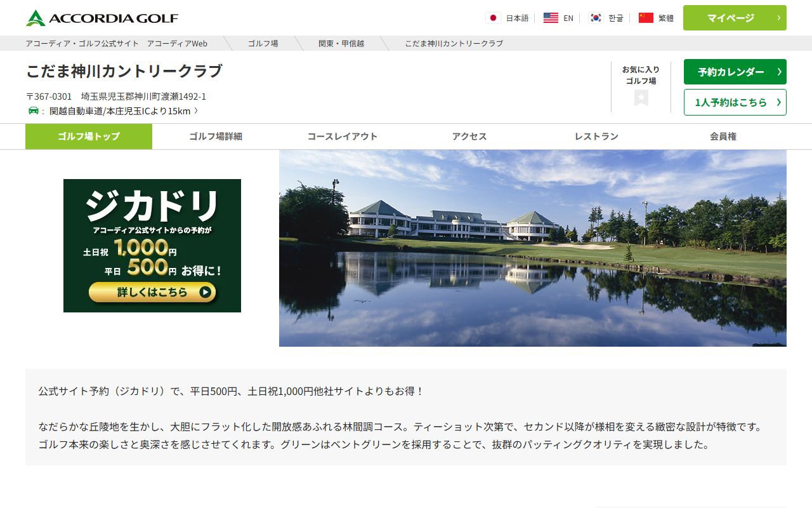Click the ジカドリ promotional banner
Image resolution: width=812 pixels, height=508 pixels.
coord(152,246)
